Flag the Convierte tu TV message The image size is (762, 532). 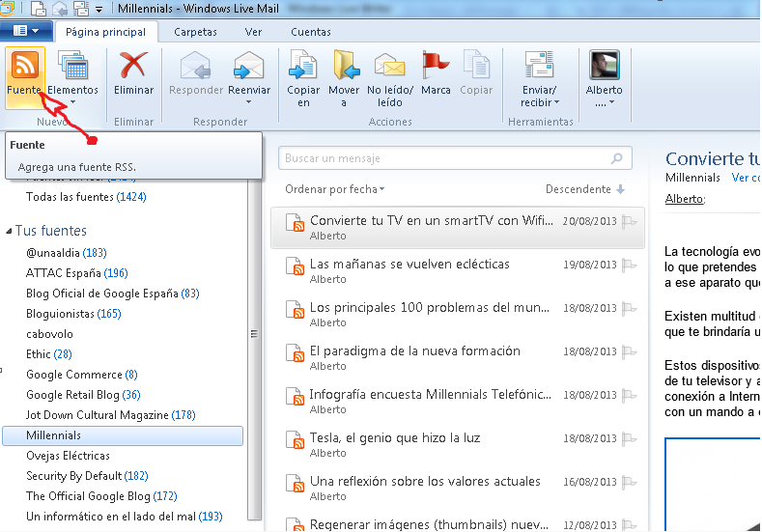tap(630, 221)
